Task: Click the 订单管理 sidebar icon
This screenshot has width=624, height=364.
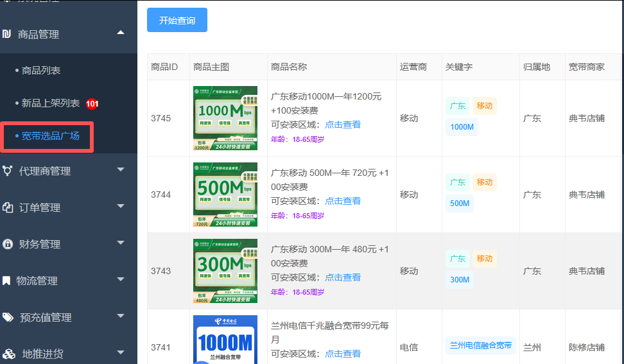Action: tap(8, 207)
